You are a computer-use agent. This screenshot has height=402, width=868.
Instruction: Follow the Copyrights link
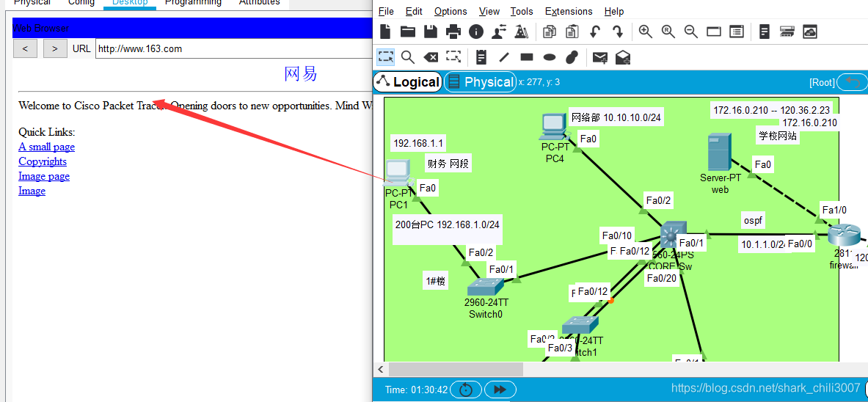click(43, 161)
